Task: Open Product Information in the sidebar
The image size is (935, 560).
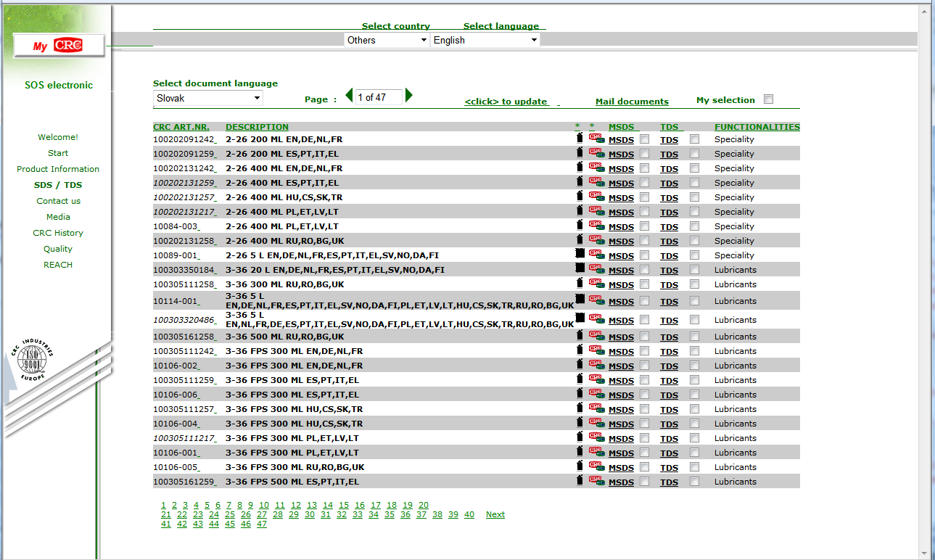Action: (x=58, y=169)
